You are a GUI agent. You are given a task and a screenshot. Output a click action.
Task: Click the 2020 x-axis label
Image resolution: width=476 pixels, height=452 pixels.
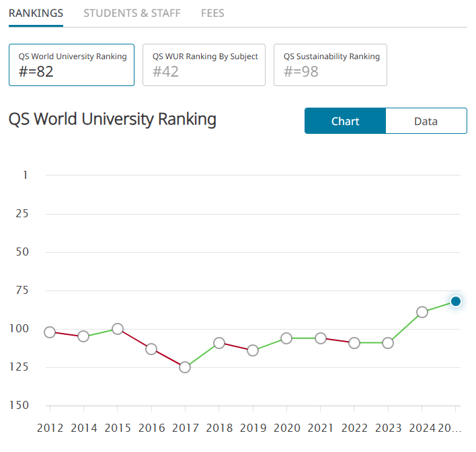coord(287,428)
